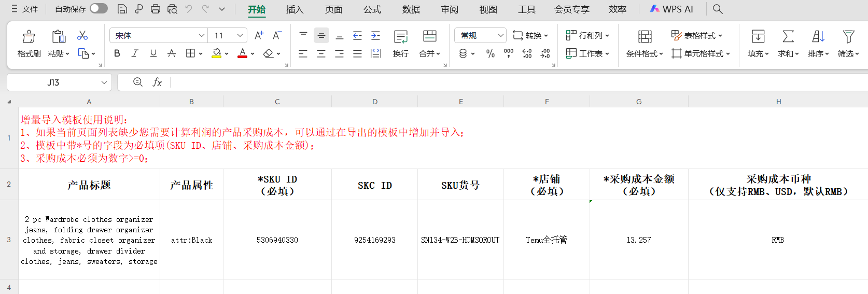
Task: Click the Format Painter (格式刷) icon
Action: pyautogui.click(x=29, y=36)
